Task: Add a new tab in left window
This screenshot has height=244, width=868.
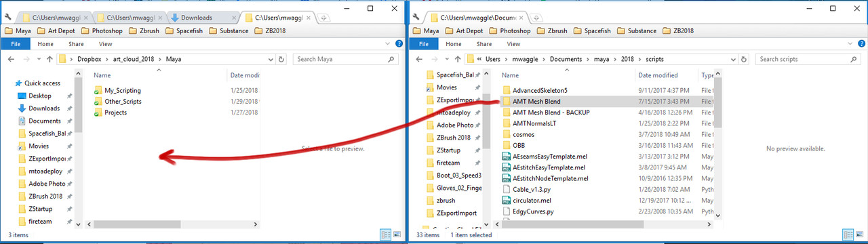Action: pyautogui.click(x=323, y=18)
